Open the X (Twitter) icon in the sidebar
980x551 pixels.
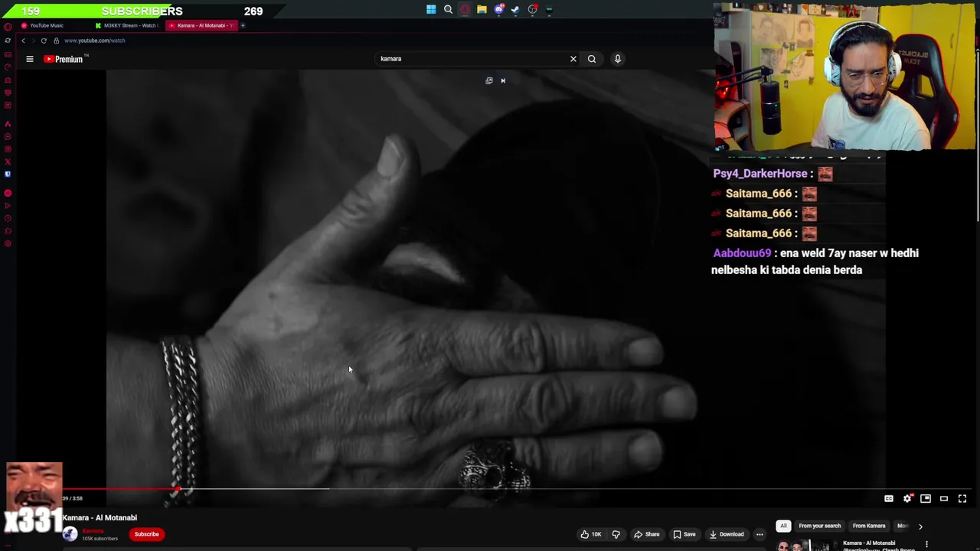pos(8,161)
